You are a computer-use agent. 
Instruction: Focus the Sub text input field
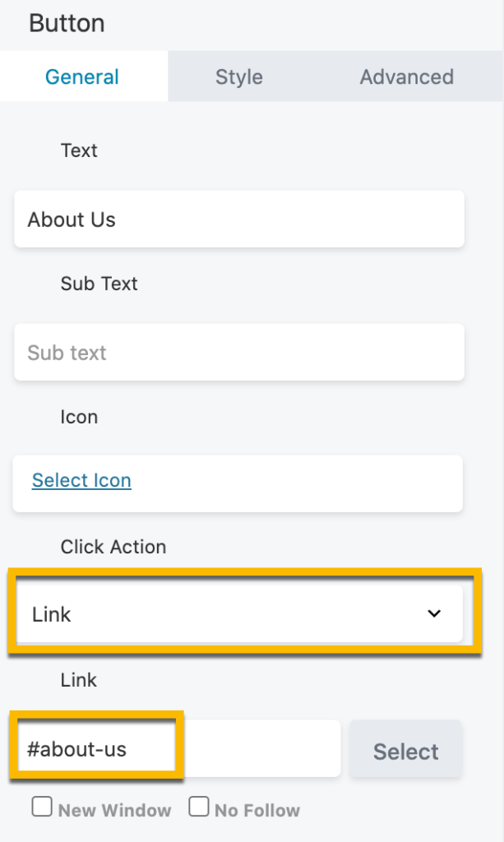click(238, 353)
